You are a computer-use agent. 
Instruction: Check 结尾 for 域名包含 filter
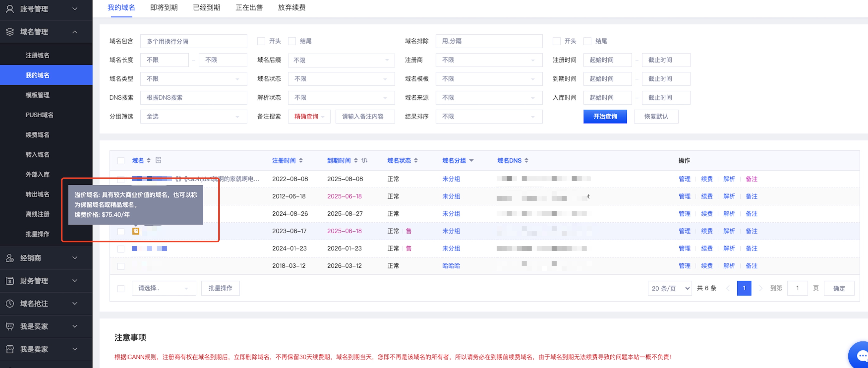pyautogui.click(x=292, y=41)
